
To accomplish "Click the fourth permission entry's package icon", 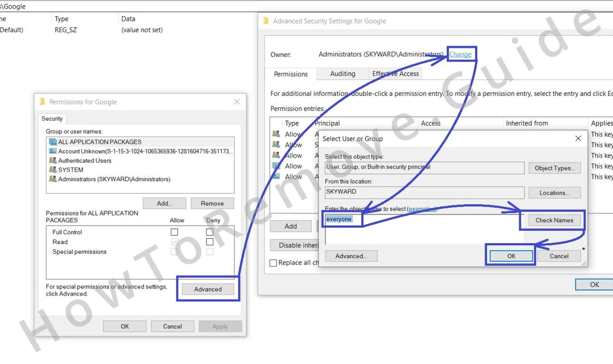I will coord(276,166).
